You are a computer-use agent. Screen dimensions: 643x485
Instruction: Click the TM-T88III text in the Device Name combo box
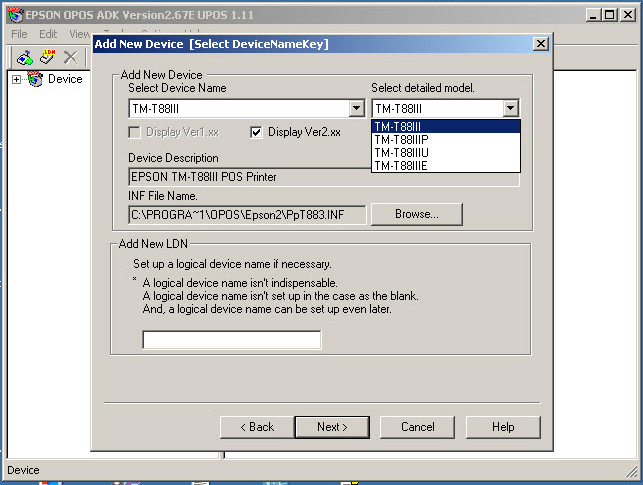pos(156,109)
